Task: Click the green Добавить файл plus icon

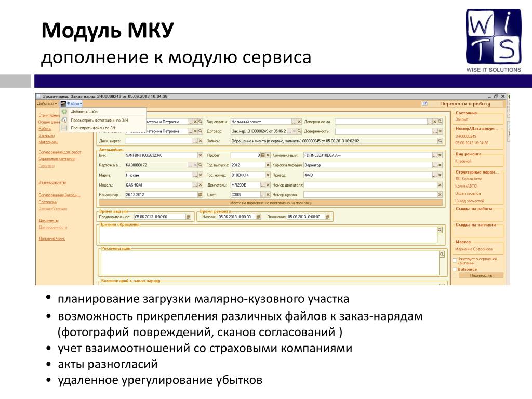Action: (64, 111)
